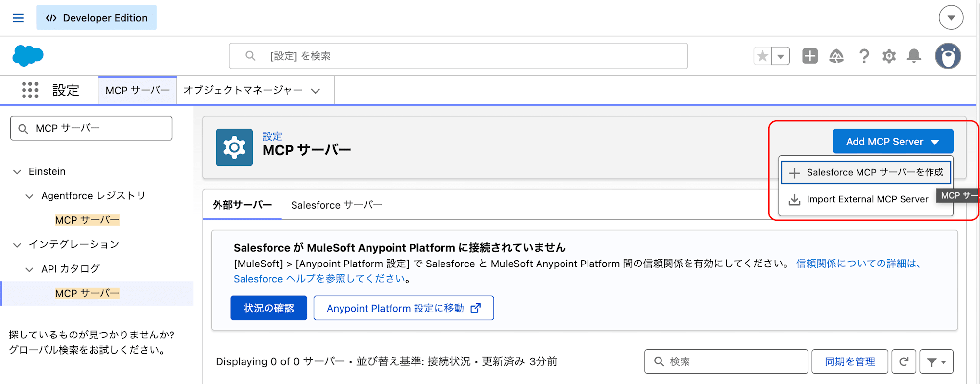Open MCP サーバー under API カタログ
Viewport: 980px width, 384px height.
point(87,293)
